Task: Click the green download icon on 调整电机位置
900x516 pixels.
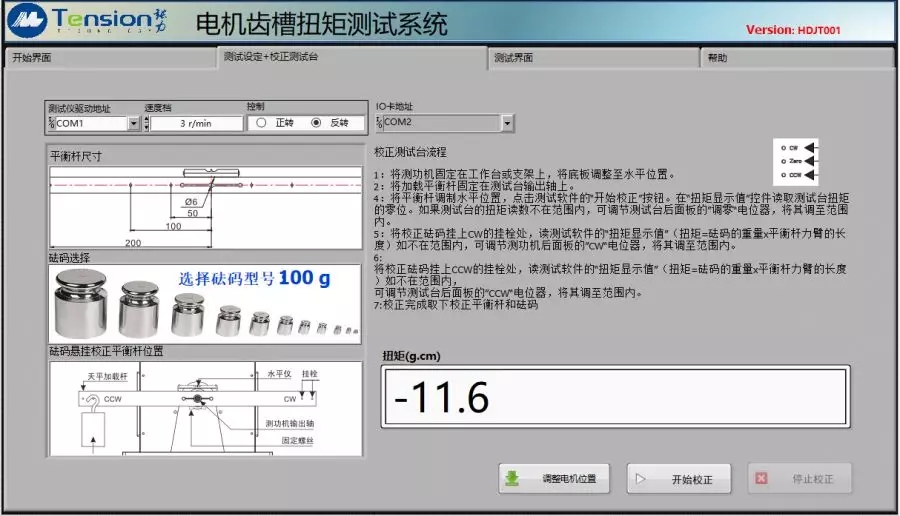Action: tap(512, 479)
